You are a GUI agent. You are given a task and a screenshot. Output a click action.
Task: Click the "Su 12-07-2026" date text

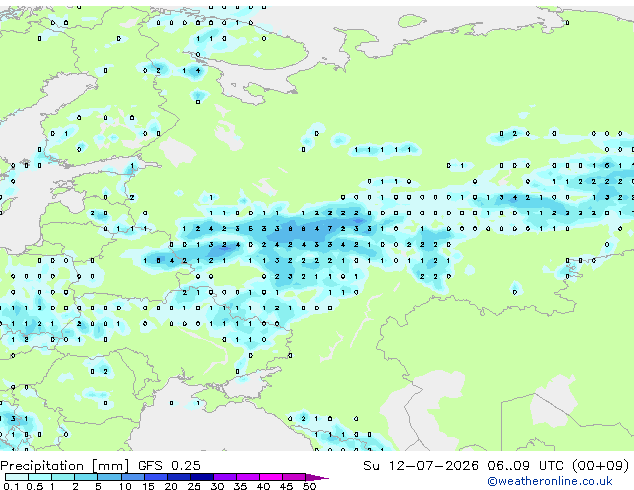coord(421,465)
